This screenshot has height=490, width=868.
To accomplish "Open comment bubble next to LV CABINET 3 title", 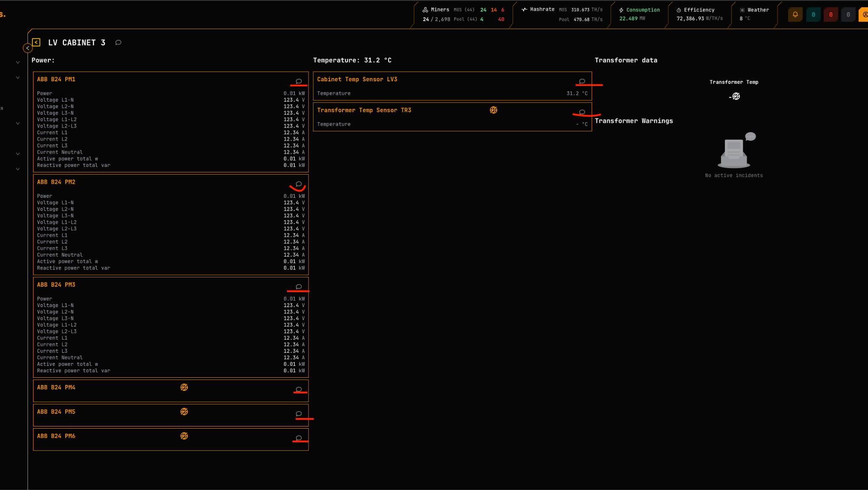I will click(x=118, y=42).
